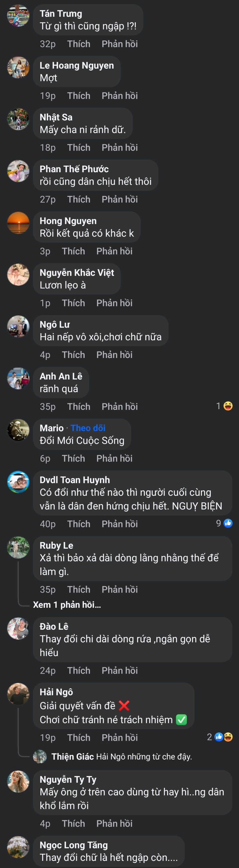Viewport: 239px width, 868px height.
Task: Open Ngọc Long Tăng's profile picture
Action: point(18,847)
